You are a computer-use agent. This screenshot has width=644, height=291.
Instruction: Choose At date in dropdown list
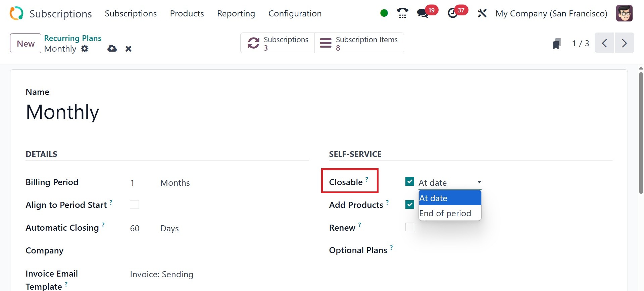coord(433,198)
